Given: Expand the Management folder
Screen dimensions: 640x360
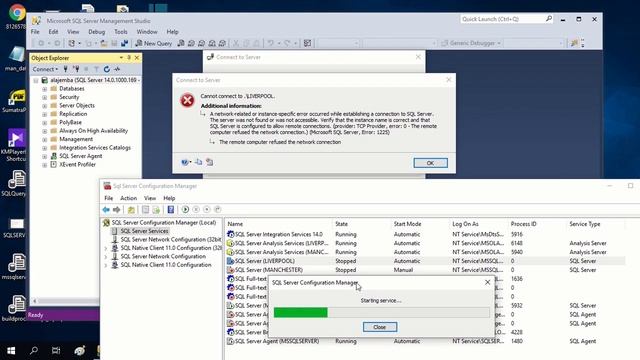Looking at the screenshot, I should coord(44,139).
